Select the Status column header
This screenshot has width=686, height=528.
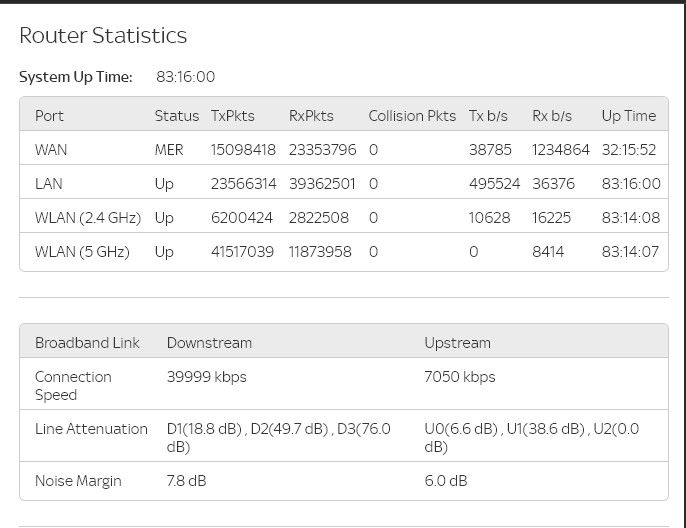[176, 116]
